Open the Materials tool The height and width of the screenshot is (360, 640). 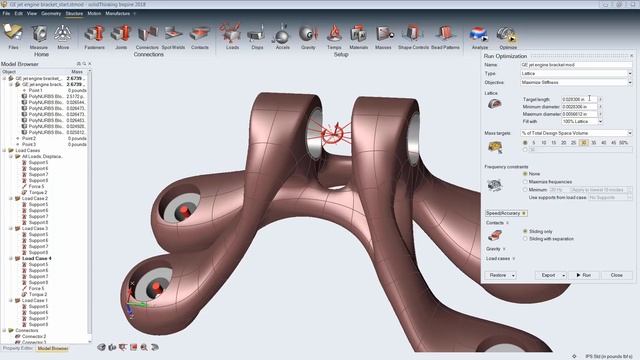[x=358, y=34]
